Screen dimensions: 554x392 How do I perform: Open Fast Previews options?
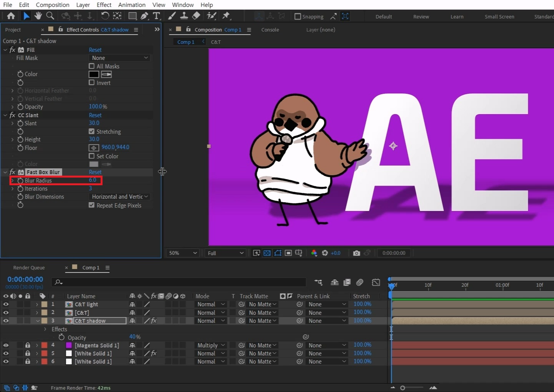coord(257,253)
